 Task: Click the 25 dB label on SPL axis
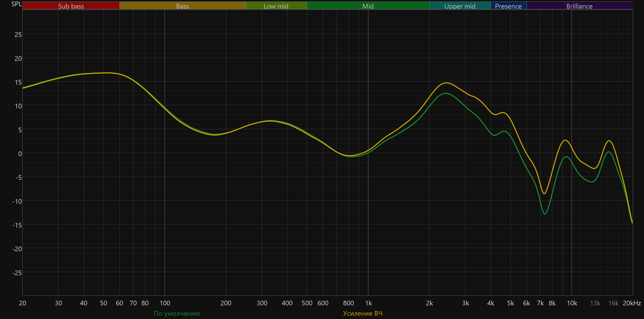click(18, 35)
